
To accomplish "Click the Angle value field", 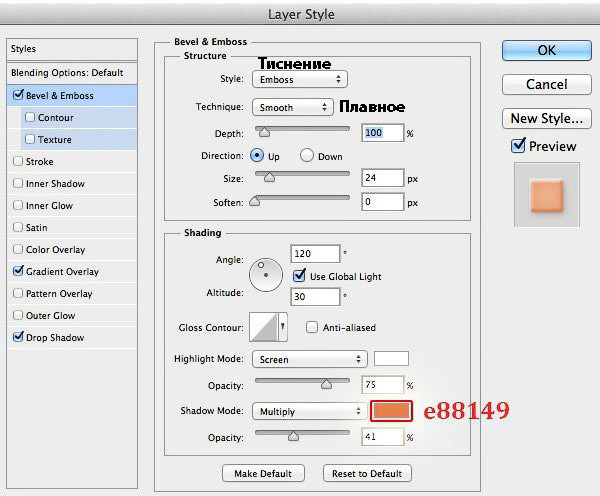I will pos(315,254).
